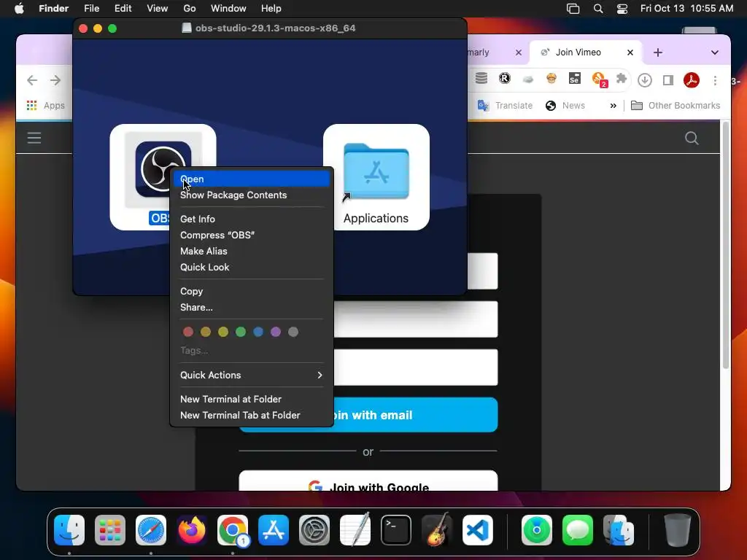The image size is (747, 560).
Task: Select Compress "OBS" option
Action: click(252, 236)
